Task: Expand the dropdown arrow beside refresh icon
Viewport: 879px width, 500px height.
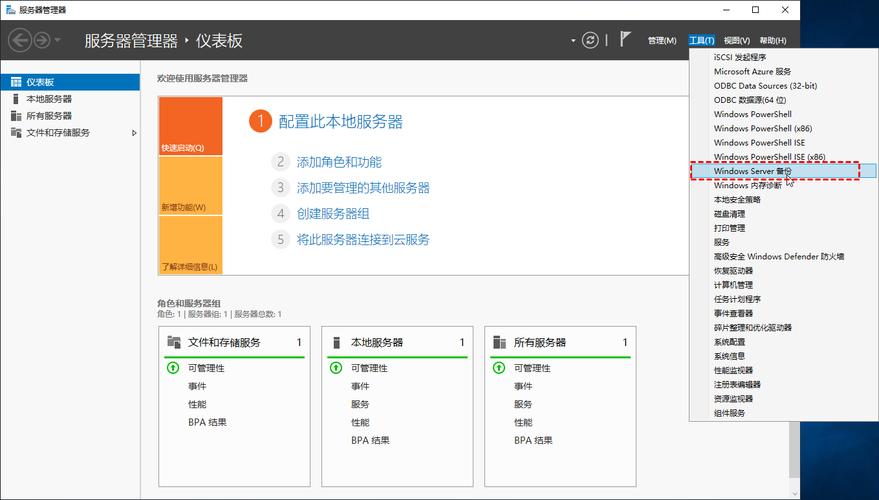Action: tap(573, 40)
